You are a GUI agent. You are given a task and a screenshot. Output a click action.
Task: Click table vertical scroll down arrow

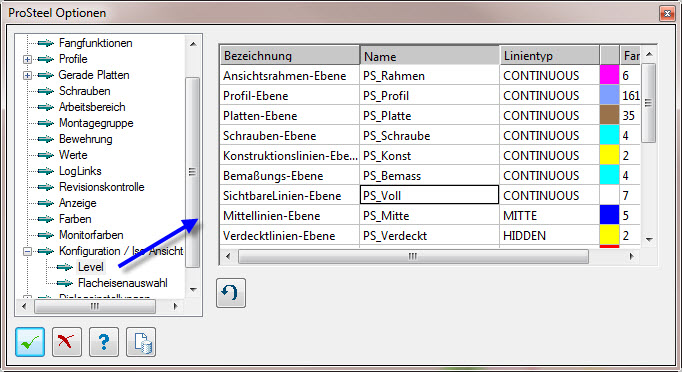649,239
